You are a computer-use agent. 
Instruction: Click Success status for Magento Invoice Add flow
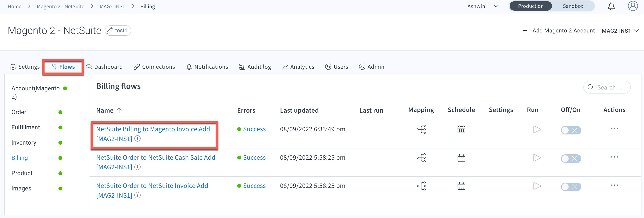(254, 129)
